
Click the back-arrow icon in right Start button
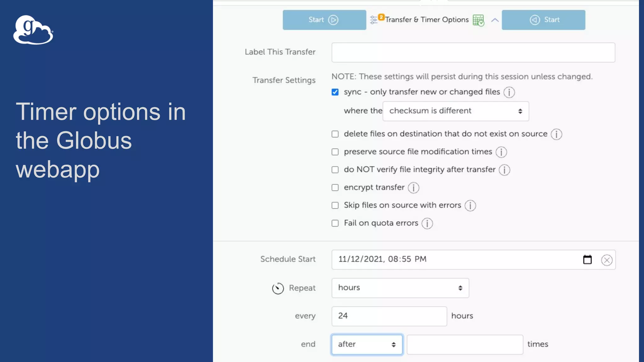click(x=535, y=20)
